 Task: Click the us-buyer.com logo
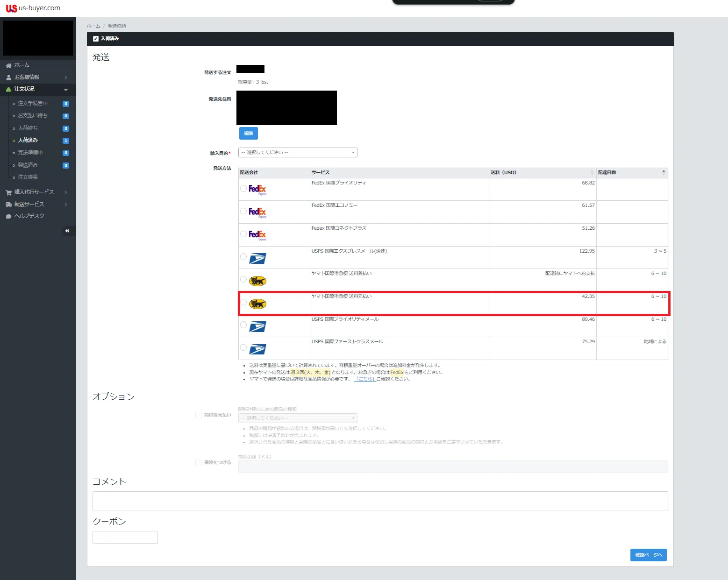[33, 8]
